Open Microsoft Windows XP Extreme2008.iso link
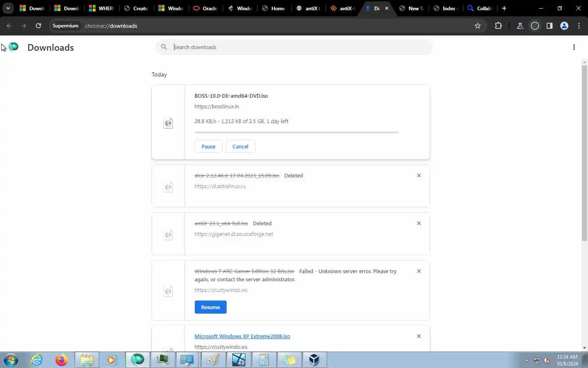 242,336
